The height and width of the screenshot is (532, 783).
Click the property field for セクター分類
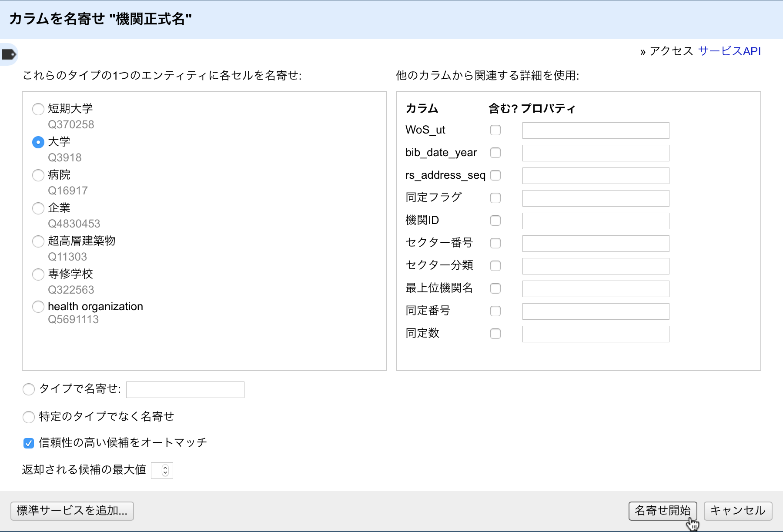(596, 266)
